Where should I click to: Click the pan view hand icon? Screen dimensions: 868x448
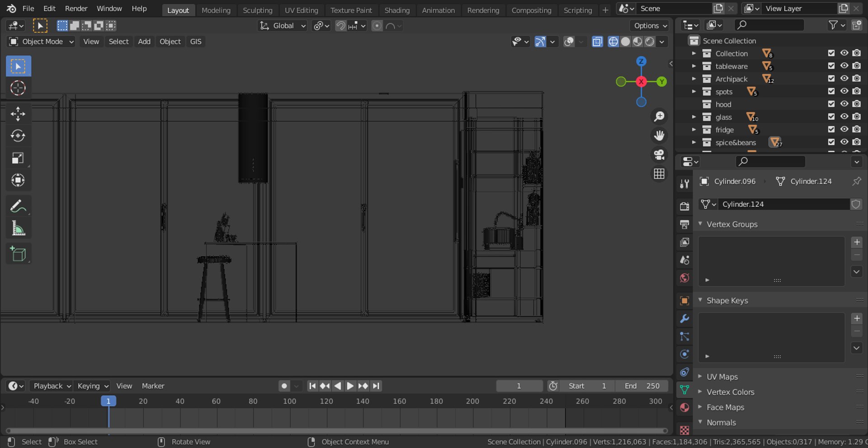tap(659, 136)
